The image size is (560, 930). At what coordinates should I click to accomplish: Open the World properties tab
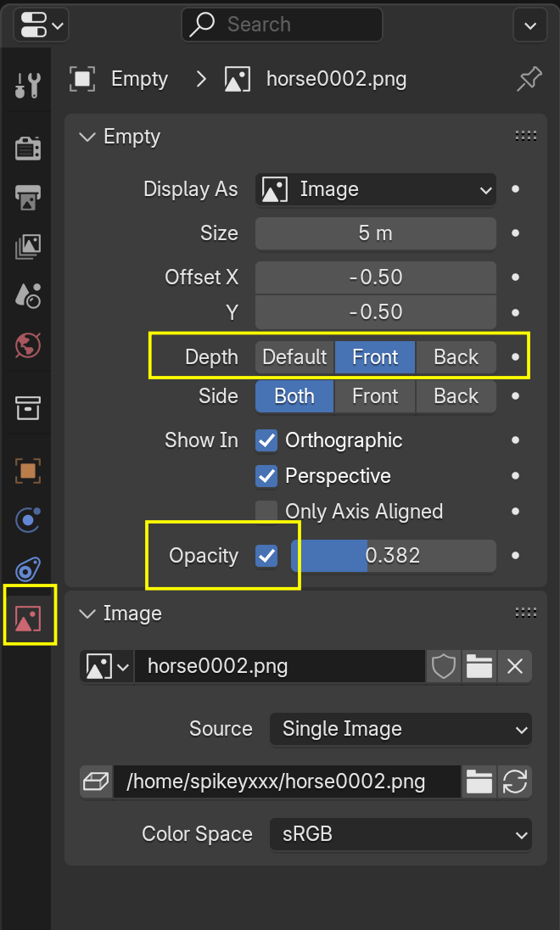point(28,345)
